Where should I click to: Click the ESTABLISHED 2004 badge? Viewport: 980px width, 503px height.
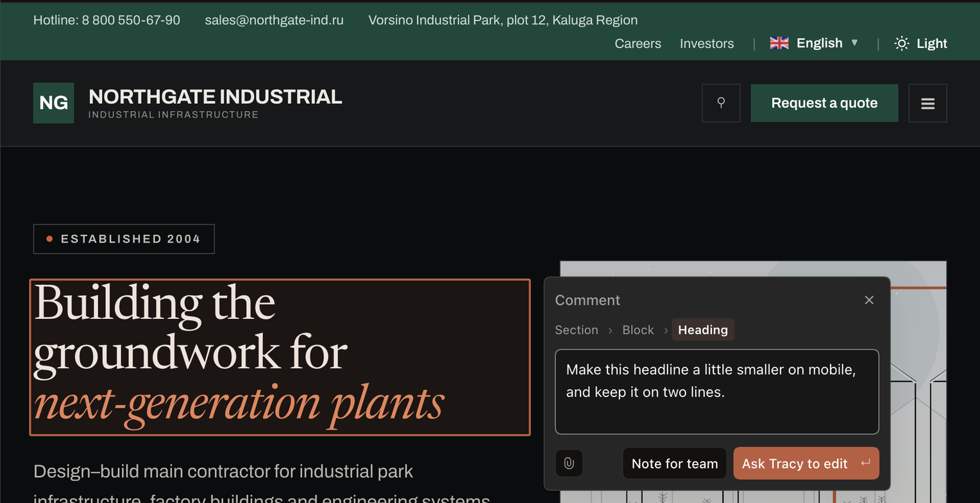coord(124,239)
